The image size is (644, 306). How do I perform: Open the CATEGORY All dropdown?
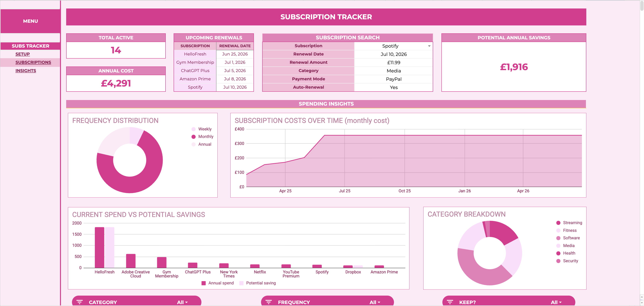coord(182,302)
